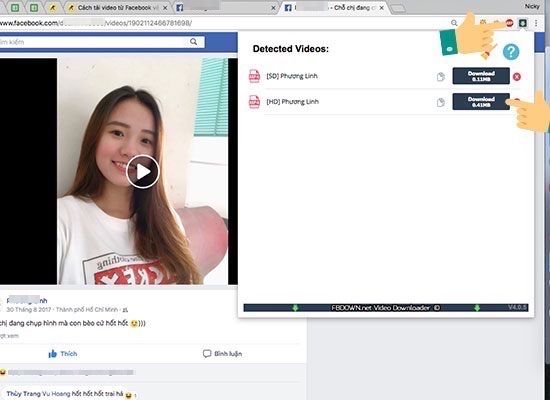Copy the link of the HD video
550x400 pixels.
(x=441, y=102)
